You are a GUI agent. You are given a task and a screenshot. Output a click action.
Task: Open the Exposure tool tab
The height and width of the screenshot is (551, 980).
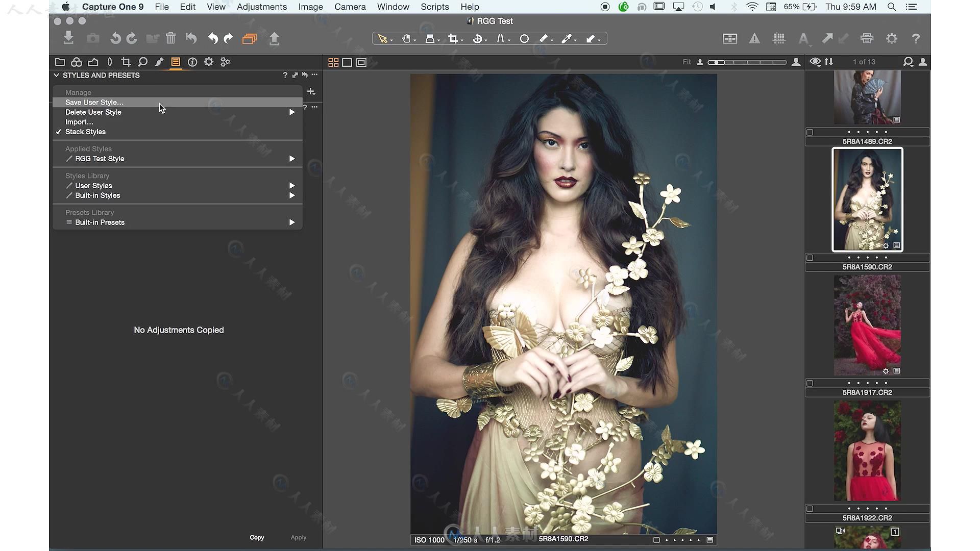(x=93, y=62)
